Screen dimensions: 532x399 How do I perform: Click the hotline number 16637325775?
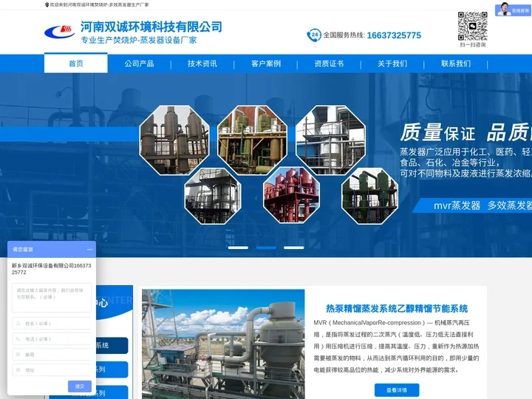(x=394, y=35)
